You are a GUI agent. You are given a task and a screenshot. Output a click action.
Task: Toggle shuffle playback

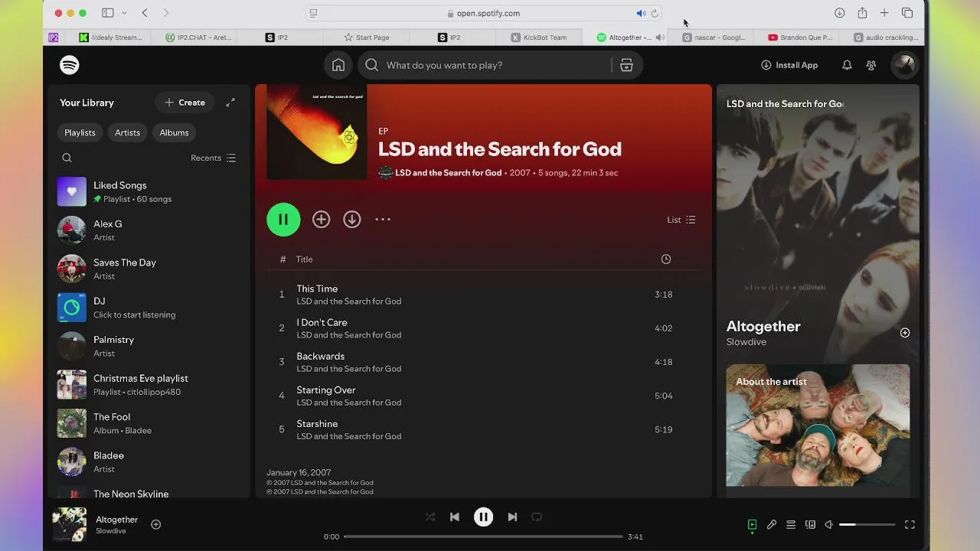pos(430,517)
